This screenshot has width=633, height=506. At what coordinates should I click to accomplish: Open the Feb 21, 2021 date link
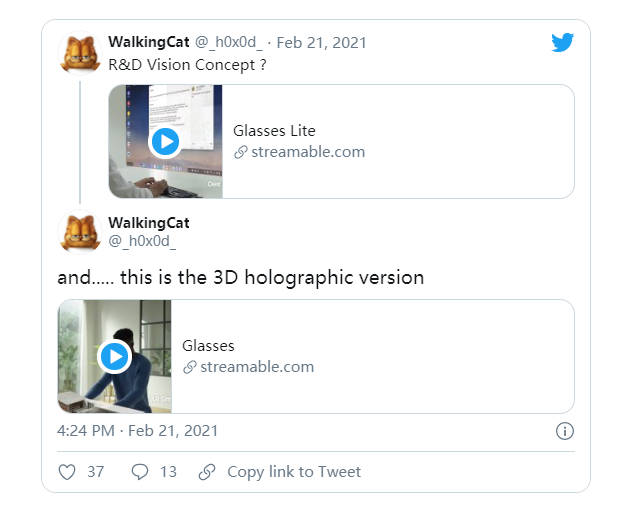(x=321, y=43)
